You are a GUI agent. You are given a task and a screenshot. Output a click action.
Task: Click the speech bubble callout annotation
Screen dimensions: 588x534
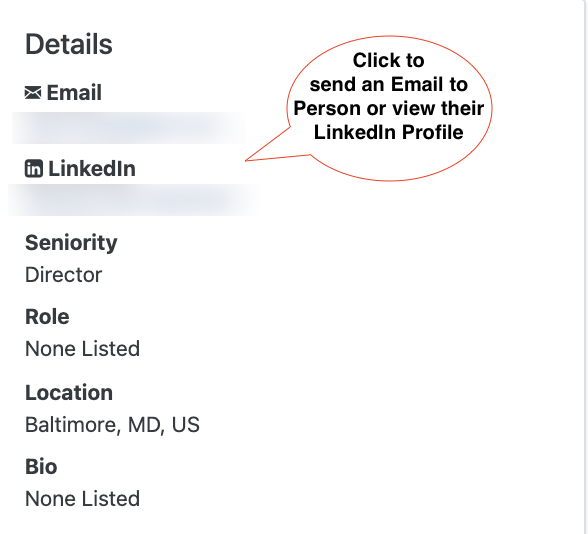click(x=389, y=108)
